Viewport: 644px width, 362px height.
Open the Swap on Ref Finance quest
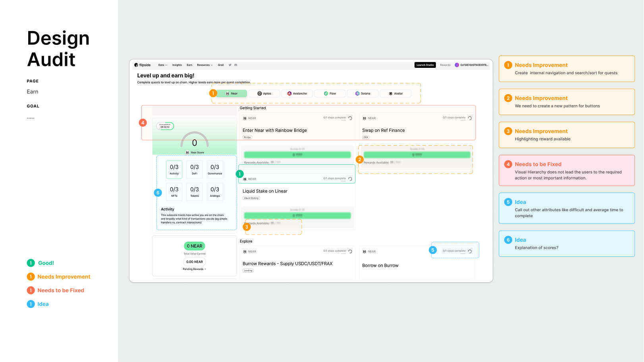[384, 130]
